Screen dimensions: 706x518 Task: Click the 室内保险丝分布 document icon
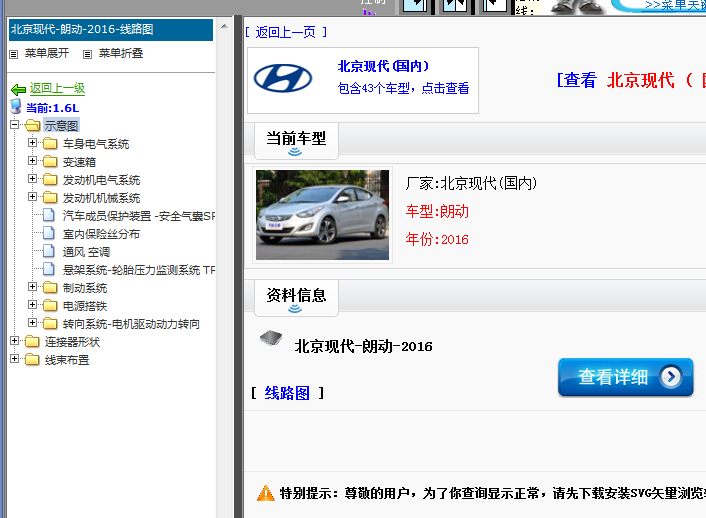[x=49, y=233]
